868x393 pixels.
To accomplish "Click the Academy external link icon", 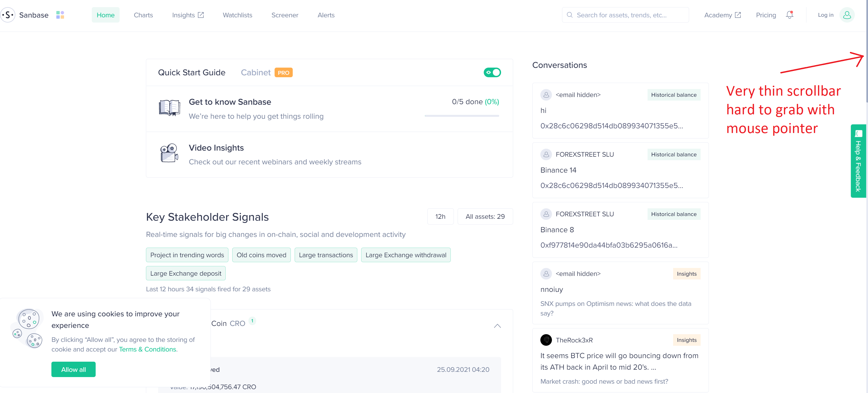I will pos(738,15).
